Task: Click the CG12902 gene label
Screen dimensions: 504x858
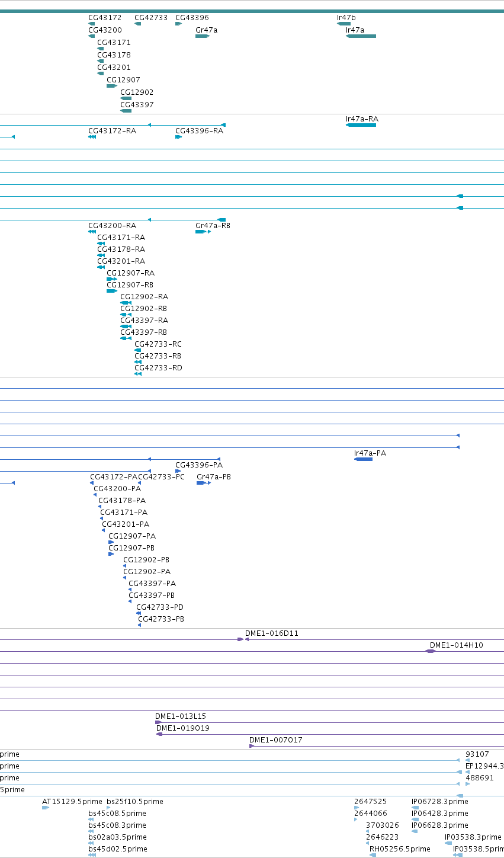Action: click(137, 92)
